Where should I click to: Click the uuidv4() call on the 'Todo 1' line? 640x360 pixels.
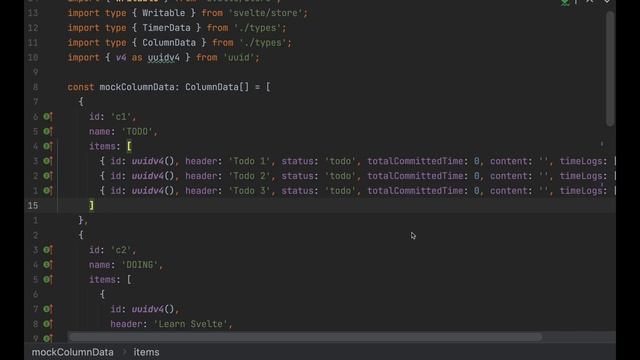(153, 161)
